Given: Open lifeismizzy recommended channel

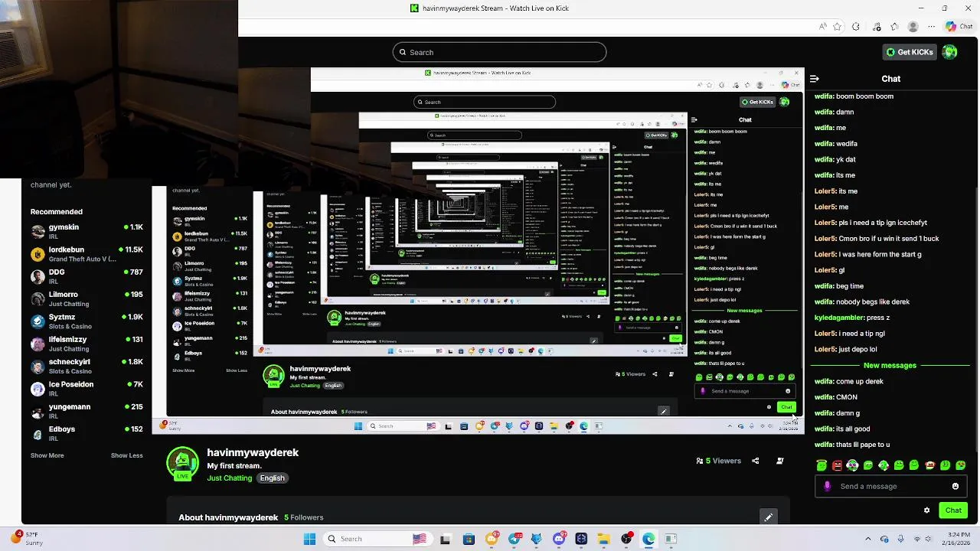Looking at the screenshot, I should tap(87, 344).
